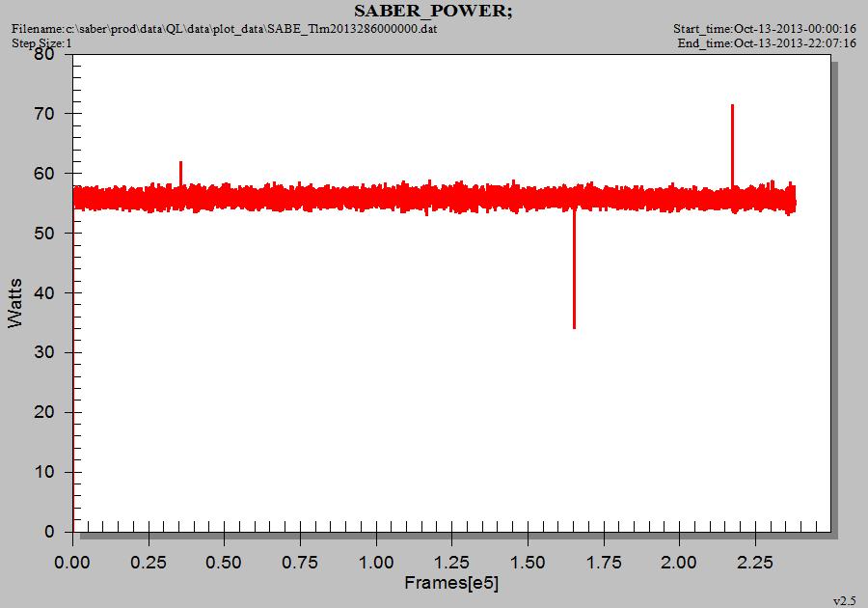Click the small spike near 62 watts
Viewport: 868px width, 608px height.
180,174
